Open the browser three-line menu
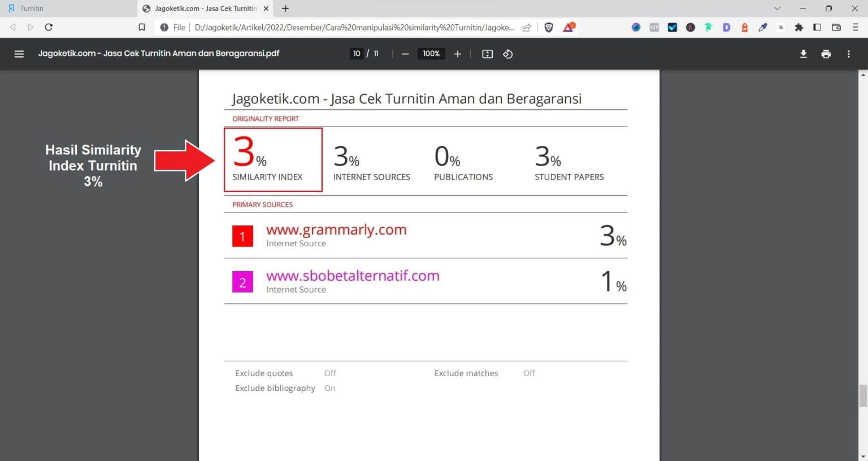The width and height of the screenshot is (868, 461). pos(855,27)
